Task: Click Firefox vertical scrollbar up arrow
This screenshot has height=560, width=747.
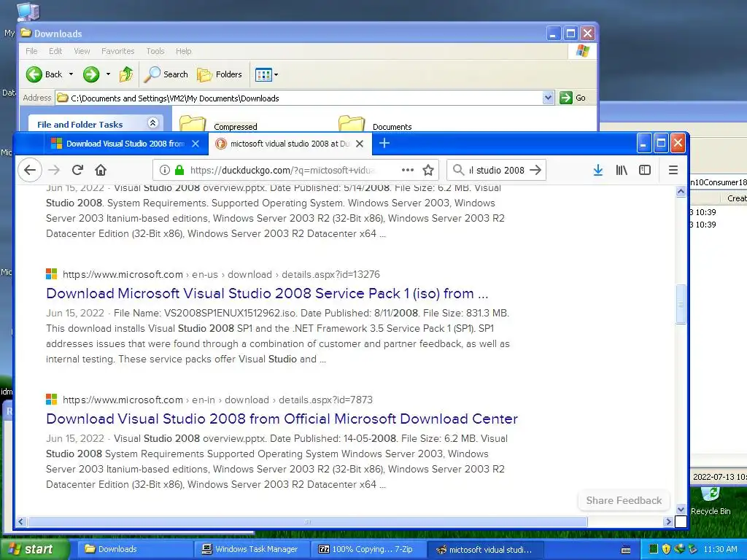Action: 681,192
